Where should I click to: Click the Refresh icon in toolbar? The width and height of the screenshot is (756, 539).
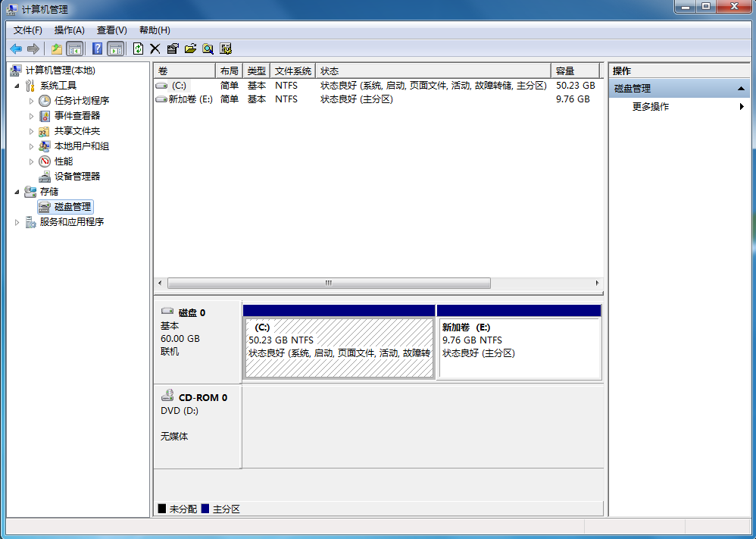click(x=138, y=49)
